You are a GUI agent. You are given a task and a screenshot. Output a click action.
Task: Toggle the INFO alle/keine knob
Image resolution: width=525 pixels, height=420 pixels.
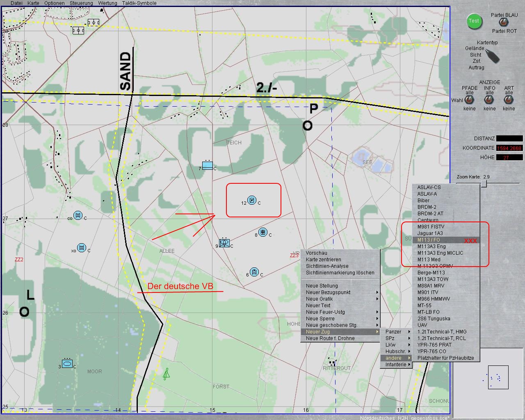[489, 100]
